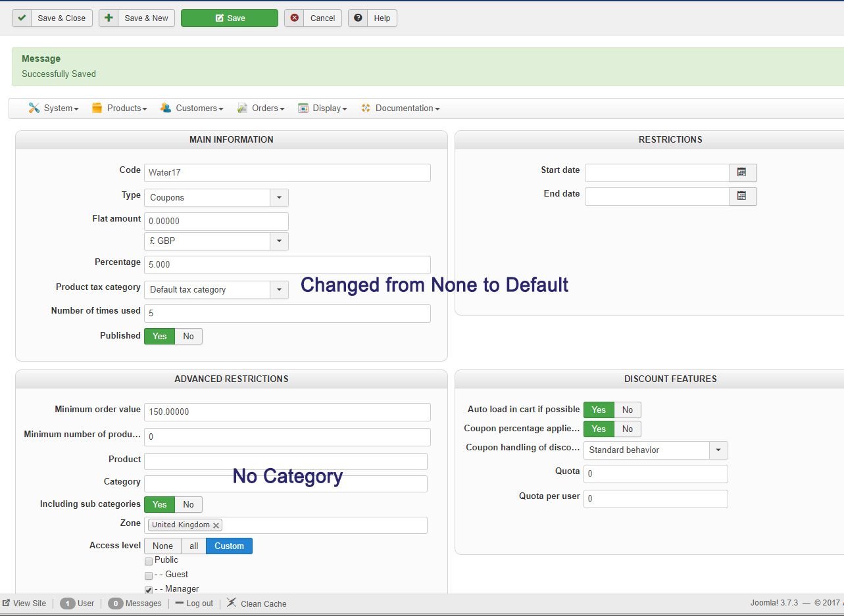Screen dimensions: 844x616
Task: Click the Orders notepad icon
Action: pyautogui.click(x=242, y=108)
